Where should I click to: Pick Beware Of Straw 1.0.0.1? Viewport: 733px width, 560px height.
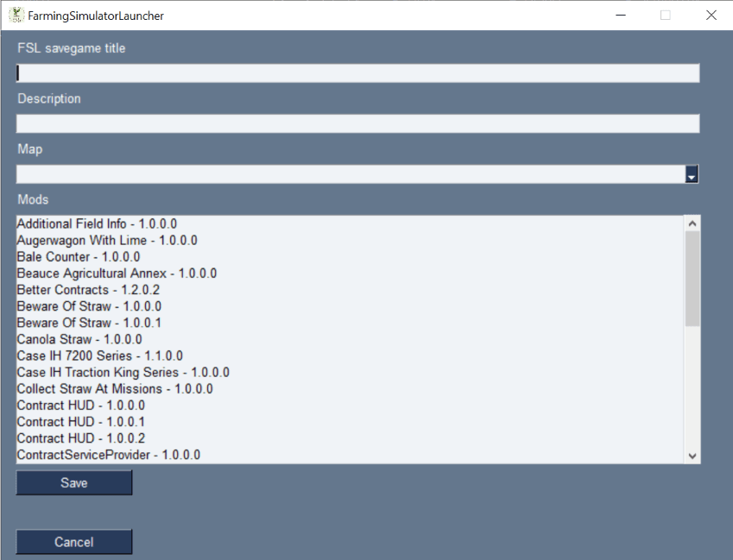pyautogui.click(x=350, y=323)
